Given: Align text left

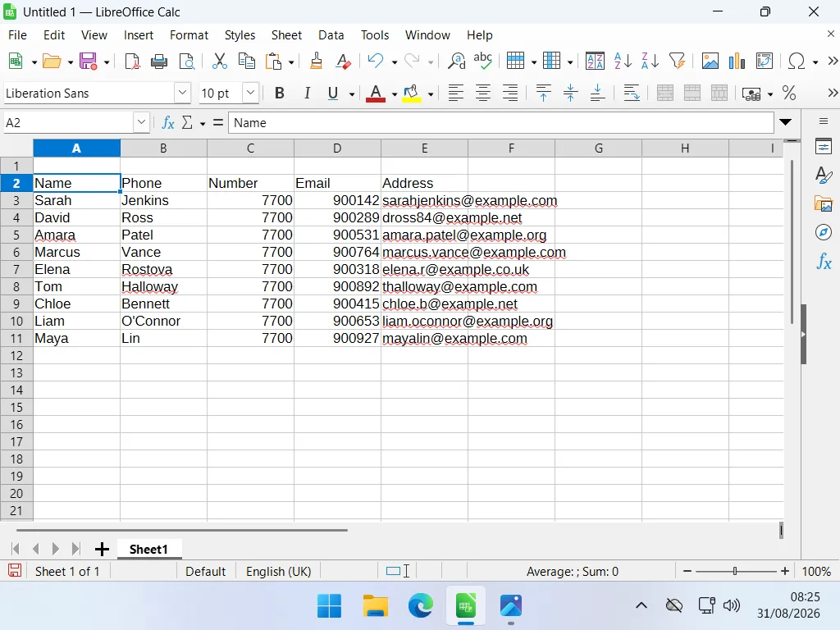Looking at the screenshot, I should tap(456, 94).
